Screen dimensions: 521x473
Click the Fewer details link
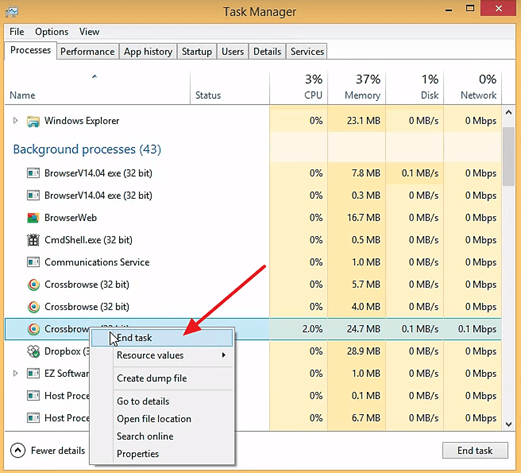point(58,451)
